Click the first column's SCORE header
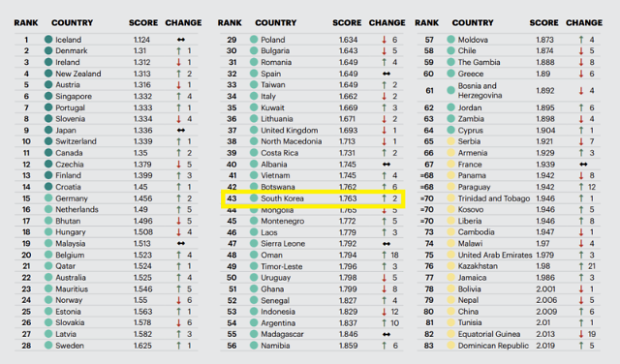Image resolution: width=620 pixels, height=364 pixels. pos(143,22)
